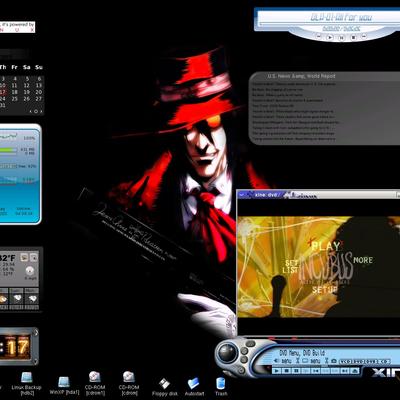The height and width of the screenshot is (400, 400).
Task: Go to previous chapter in xine panel
Action: point(316,371)
